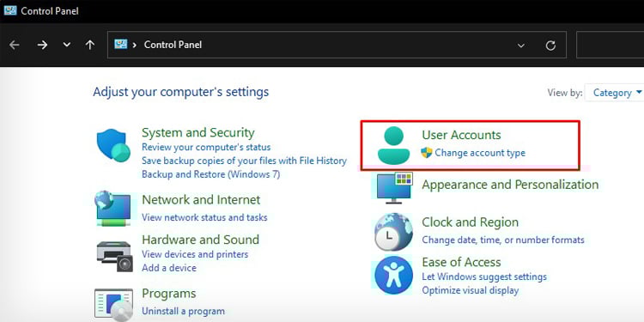Open System and Security category
The image size is (644, 322).
[198, 132]
